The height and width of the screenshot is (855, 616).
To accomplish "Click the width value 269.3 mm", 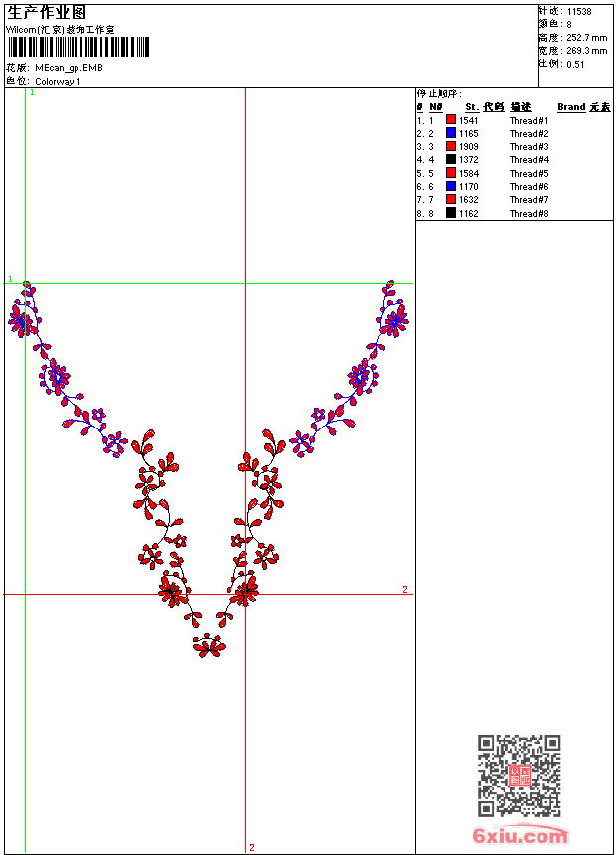I will [586, 50].
